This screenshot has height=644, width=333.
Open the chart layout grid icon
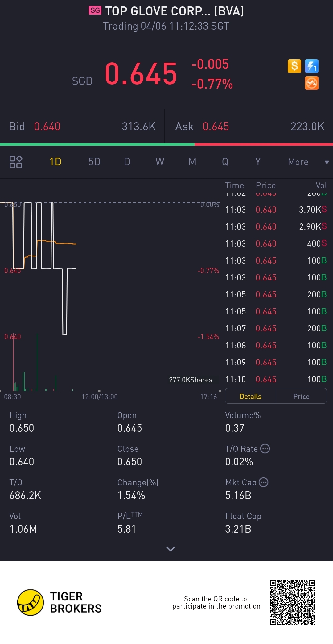pyautogui.click(x=16, y=162)
